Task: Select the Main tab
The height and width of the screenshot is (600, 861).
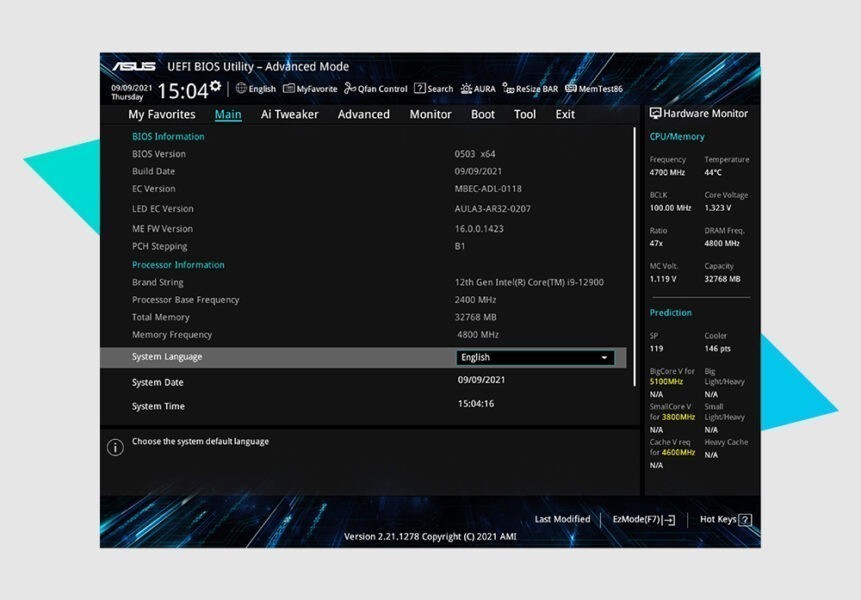Action: coord(228,114)
